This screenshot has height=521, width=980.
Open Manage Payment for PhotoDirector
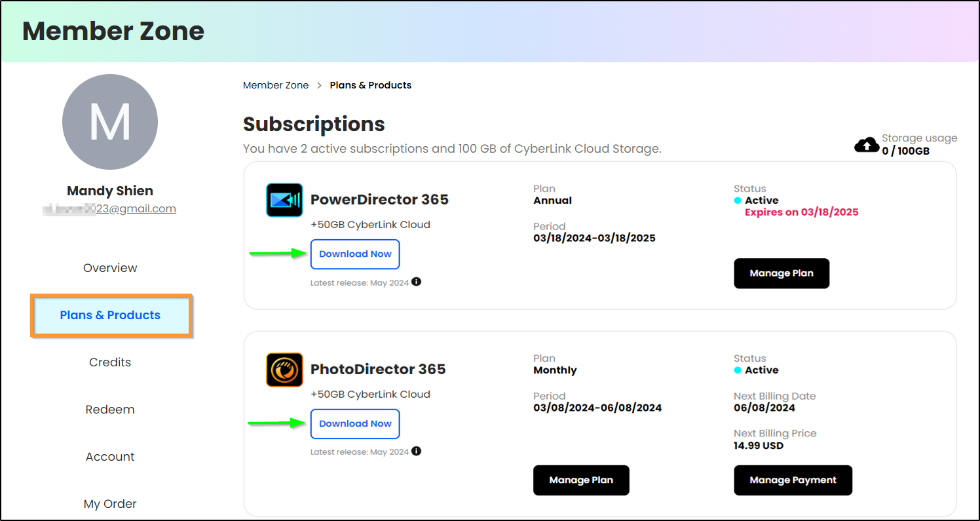[793, 480]
